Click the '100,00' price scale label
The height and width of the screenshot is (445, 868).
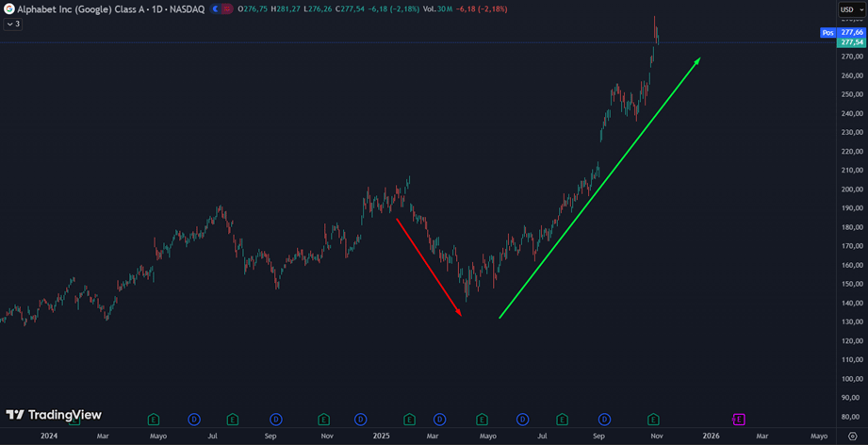pos(853,379)
